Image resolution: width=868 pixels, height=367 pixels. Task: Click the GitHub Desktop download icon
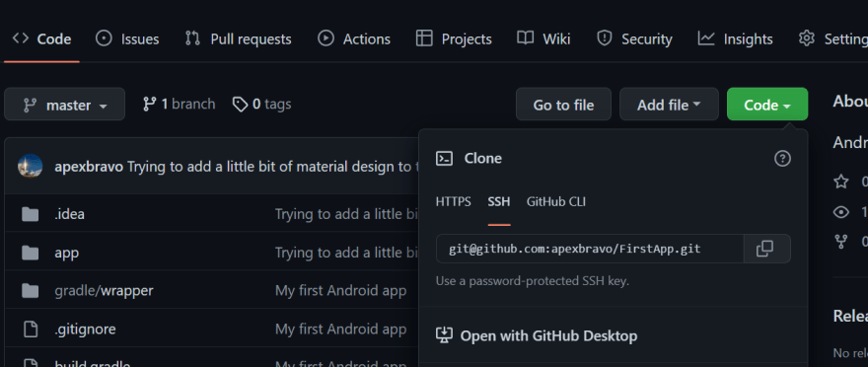point(445,335)
